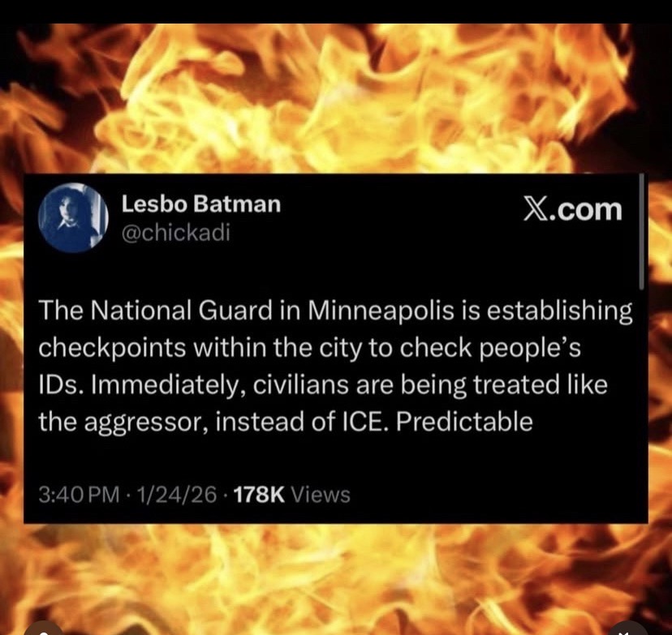
Task: Click the vertical scrollbar beside X.com
Action: tap(642, 232)
